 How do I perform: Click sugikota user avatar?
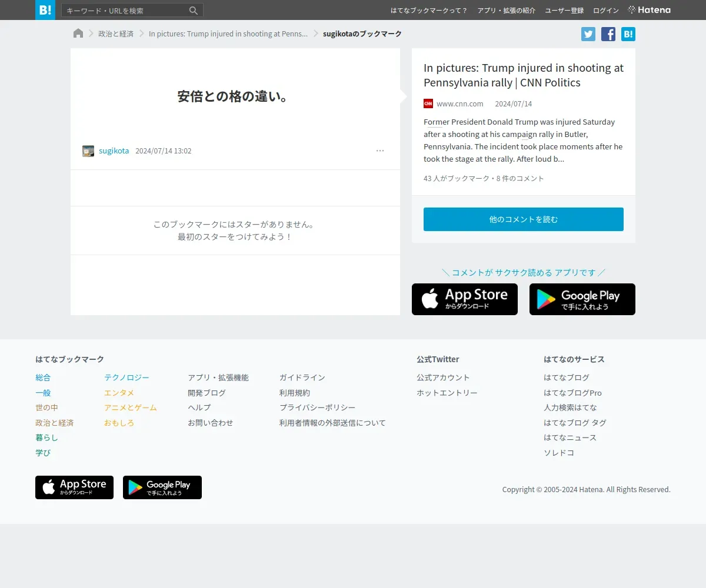pos(88,151)
